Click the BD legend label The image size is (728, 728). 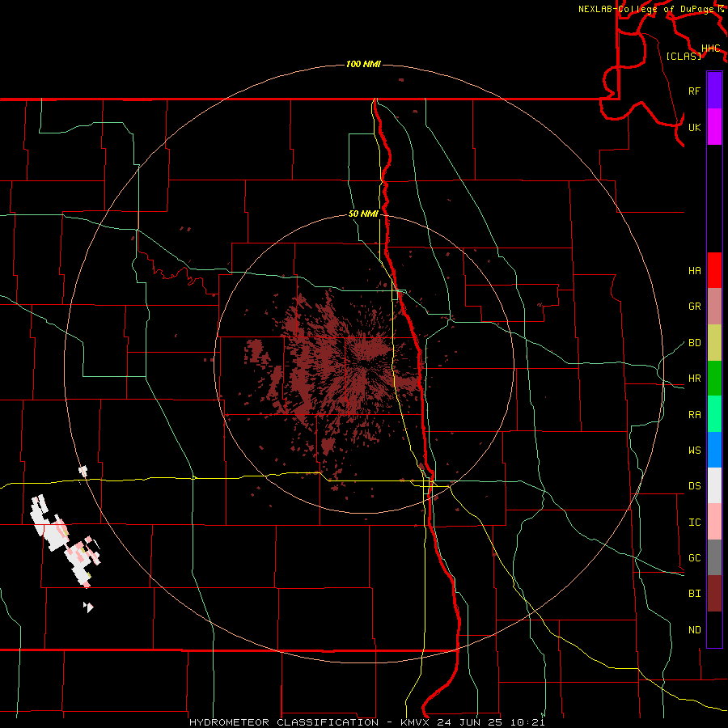[x=694, y=343]
